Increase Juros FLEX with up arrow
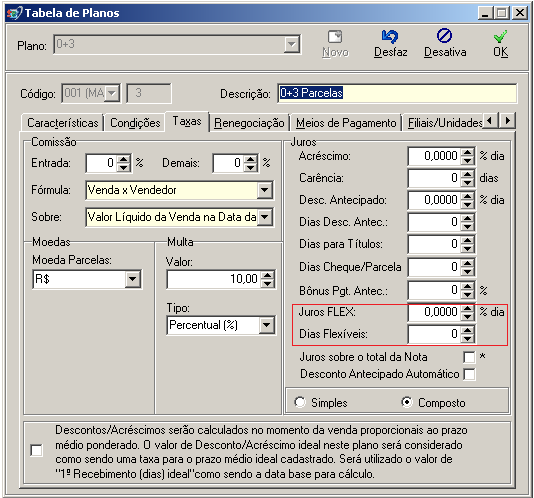The height and width of the screenshot is (498, 534). click(x=468, y=308)
